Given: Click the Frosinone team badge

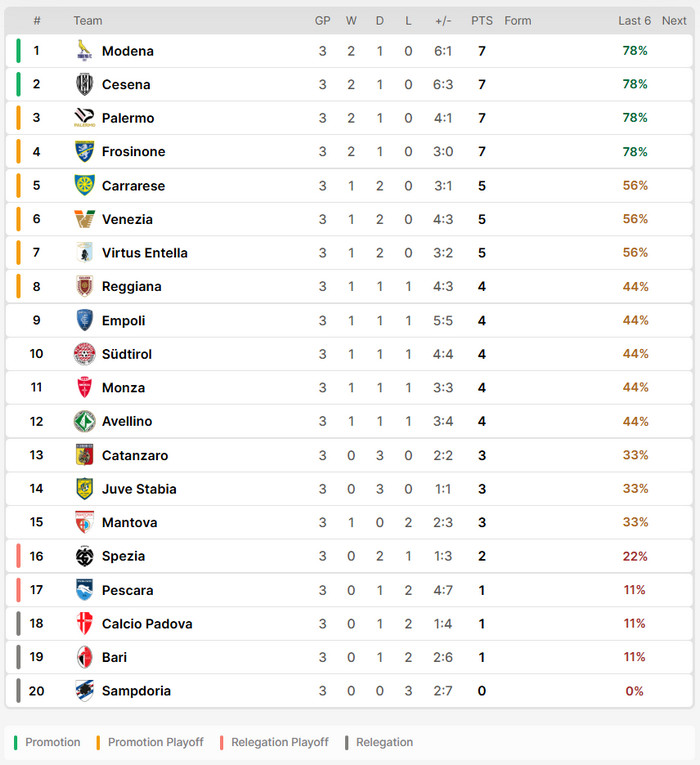Looking at the screenshot, I should click(x=84, y=151).
